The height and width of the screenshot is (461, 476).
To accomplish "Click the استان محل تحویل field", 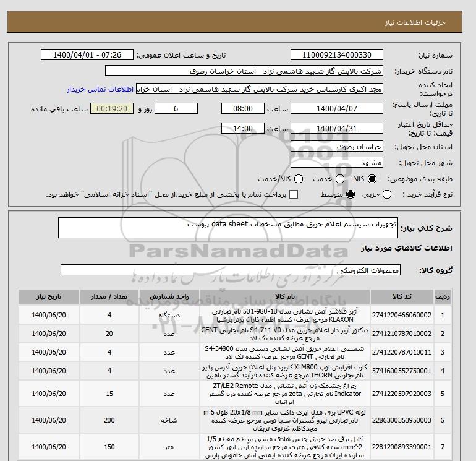I will [x=336, y=147].
